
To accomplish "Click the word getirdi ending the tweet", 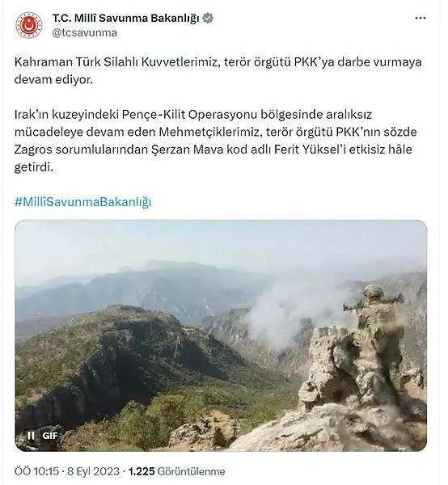I will click(x=34, y=167).
